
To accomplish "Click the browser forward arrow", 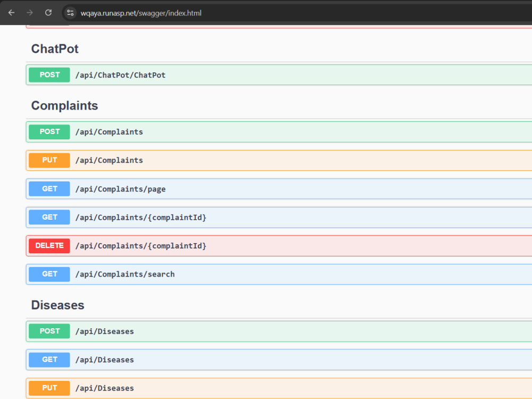I will [x=30, y=13].
